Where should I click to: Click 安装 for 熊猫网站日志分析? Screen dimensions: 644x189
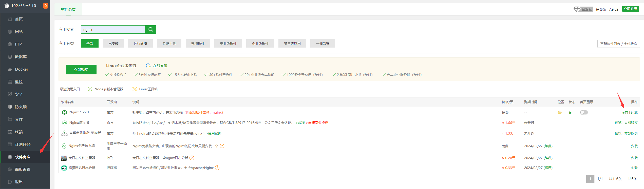[x=634, y=168]
